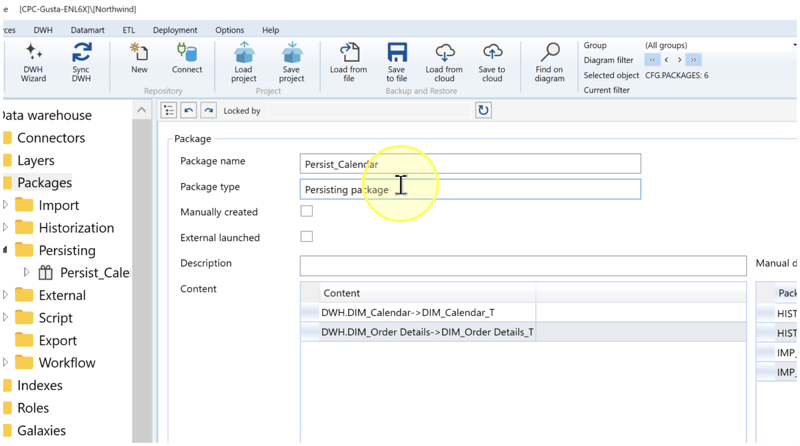Open Find on diagram
Screen dimensions: 800x446
point(549,62)
